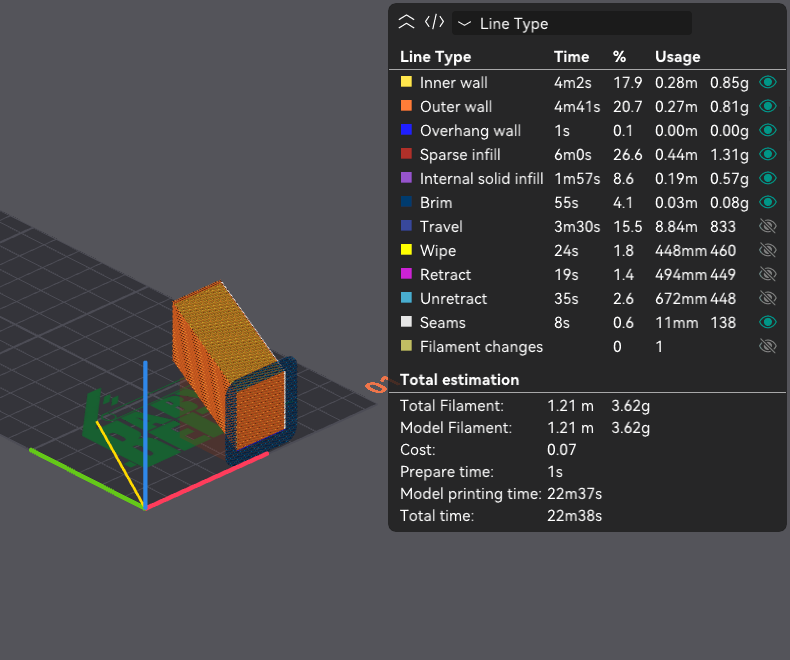Click the blue brim around the model
The width and height of the screenshot is (790, 660).
click(291, 398)
